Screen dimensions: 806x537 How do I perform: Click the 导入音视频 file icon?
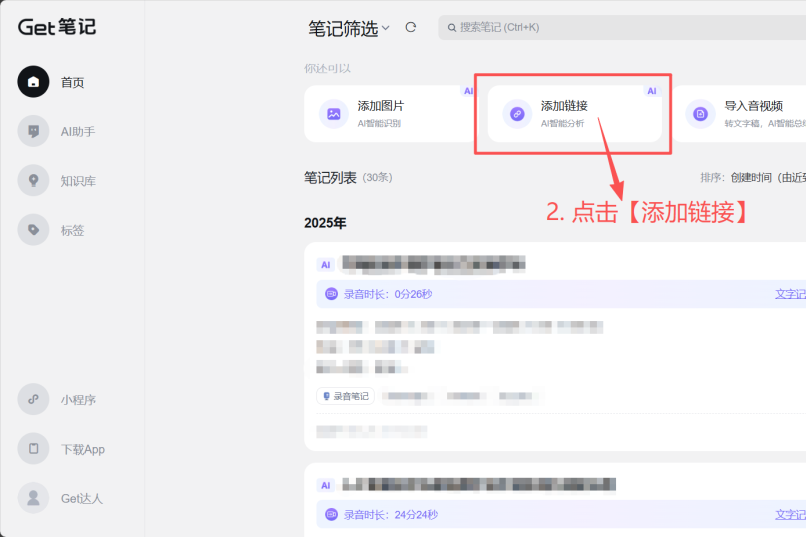pyautogui.click(x=700, y=114)
